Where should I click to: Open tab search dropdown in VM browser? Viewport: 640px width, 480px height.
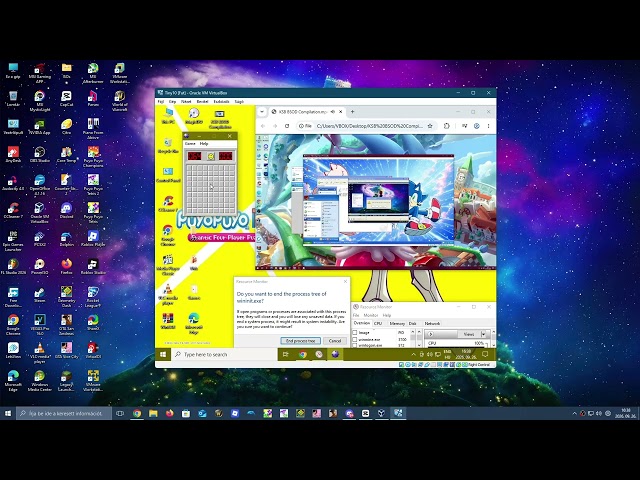point(262,111)
